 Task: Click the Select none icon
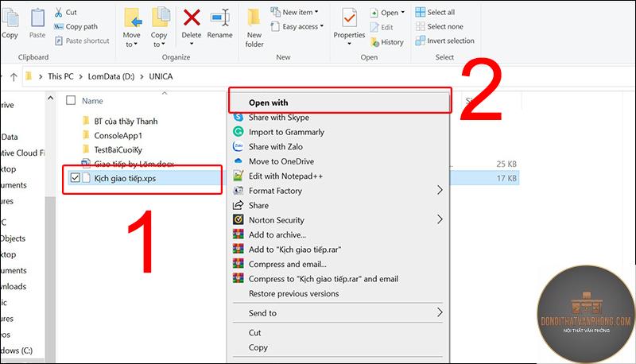click(421, 26)
